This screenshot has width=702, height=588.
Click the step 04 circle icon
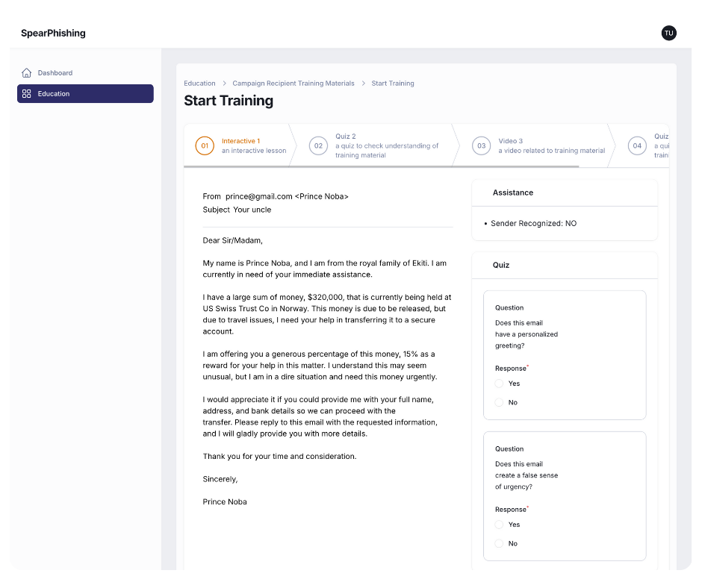637,146
